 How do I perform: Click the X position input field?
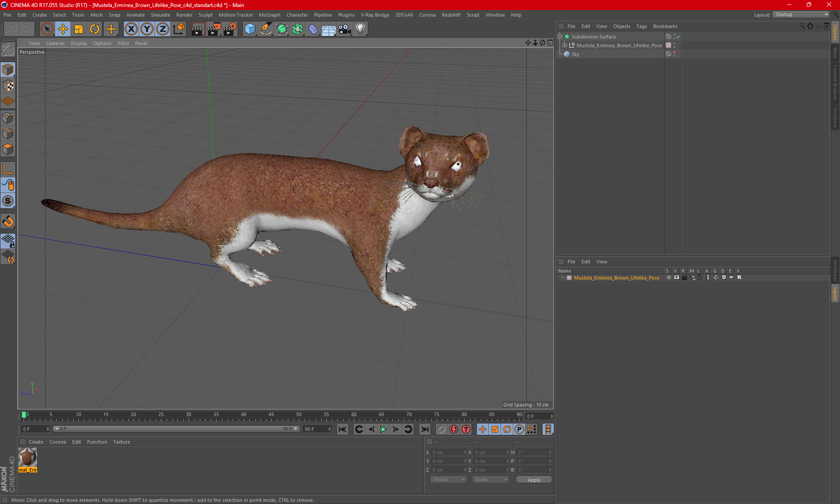pyautogui.click(x=448, y=452)
